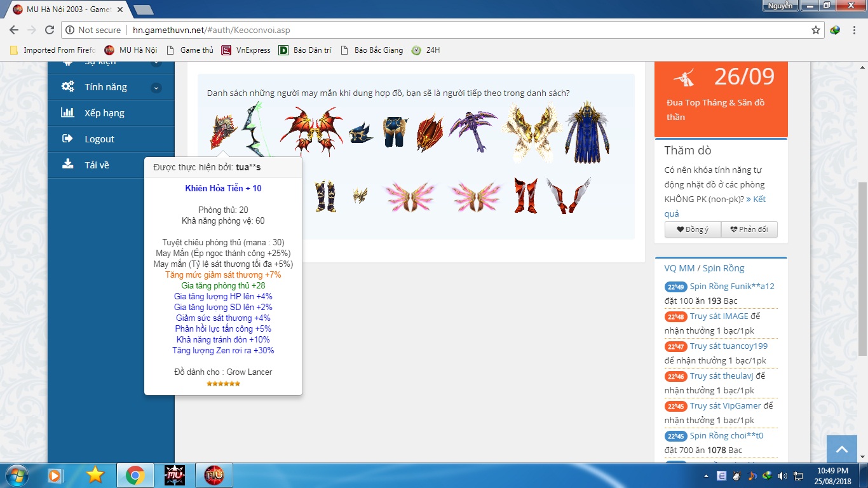Reload the page with refresh icon
The image size is (868, 488).
click(x=50, y=30)
